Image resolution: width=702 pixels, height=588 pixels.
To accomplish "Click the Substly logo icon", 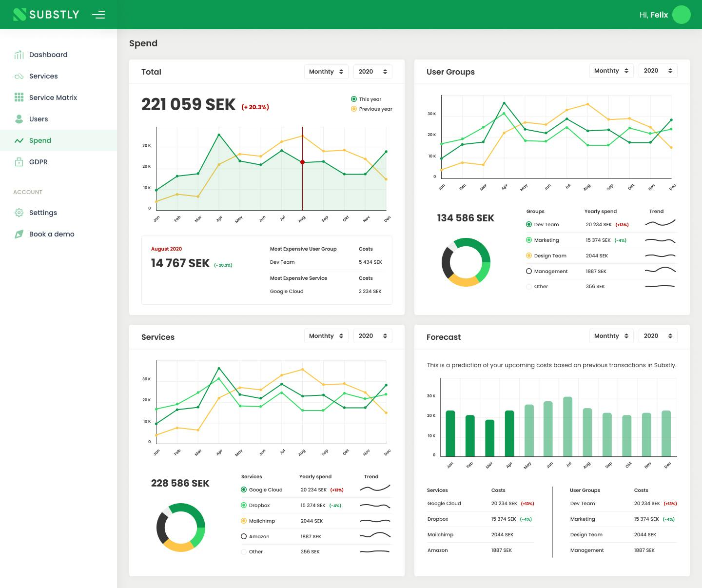I will [19, 15].
